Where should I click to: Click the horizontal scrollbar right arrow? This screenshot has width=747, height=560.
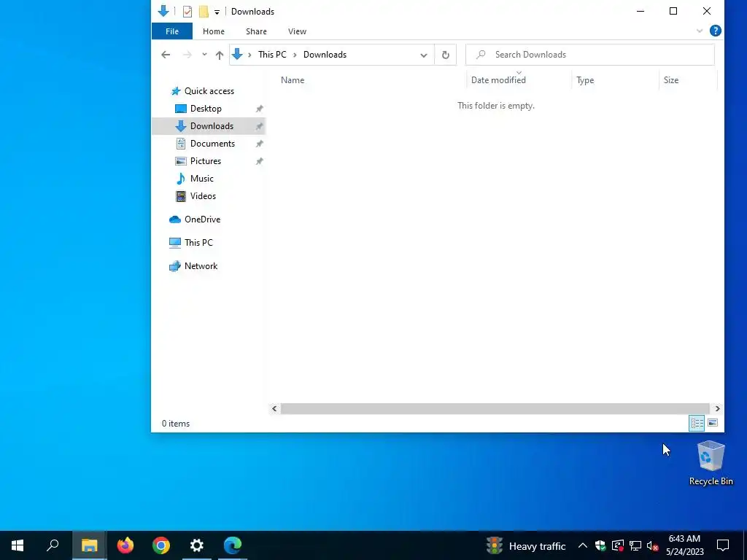(717, 408)
